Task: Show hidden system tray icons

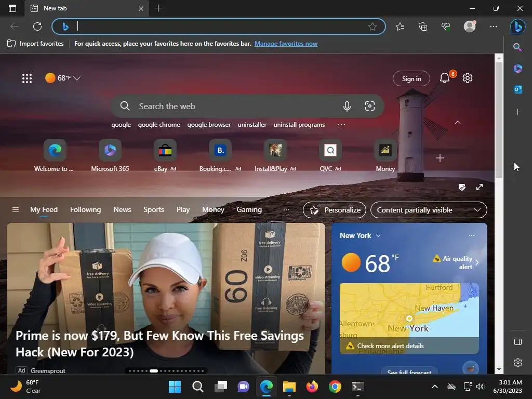Action: (435, 387)
